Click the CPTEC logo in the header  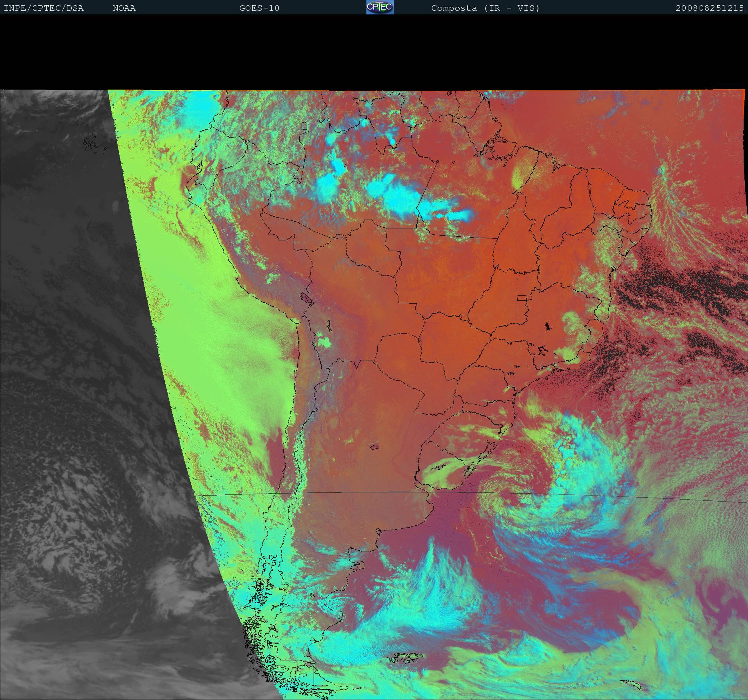pos(380,8)
